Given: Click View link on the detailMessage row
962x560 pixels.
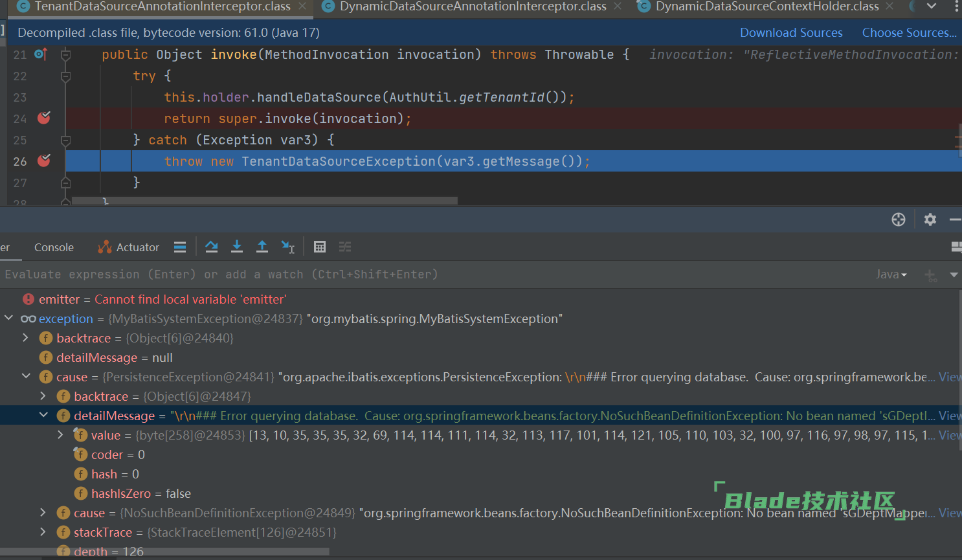Looking at the screenshot, I should click(x=950, y=416).
